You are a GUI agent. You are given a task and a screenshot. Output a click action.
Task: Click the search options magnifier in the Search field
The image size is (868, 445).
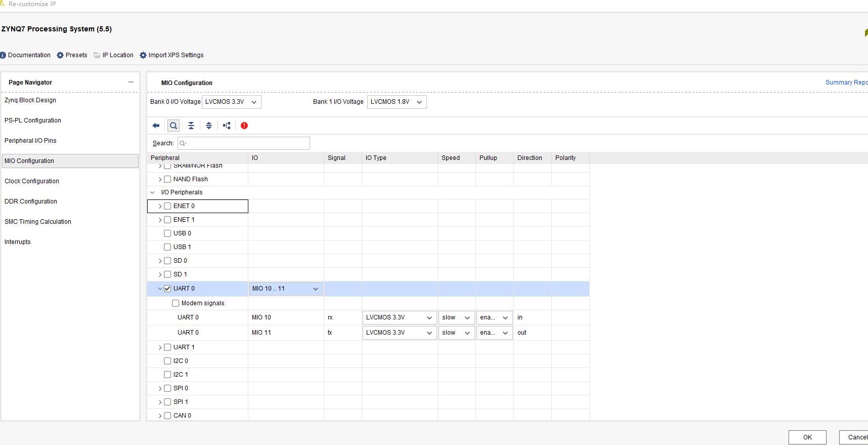(183, 143)
